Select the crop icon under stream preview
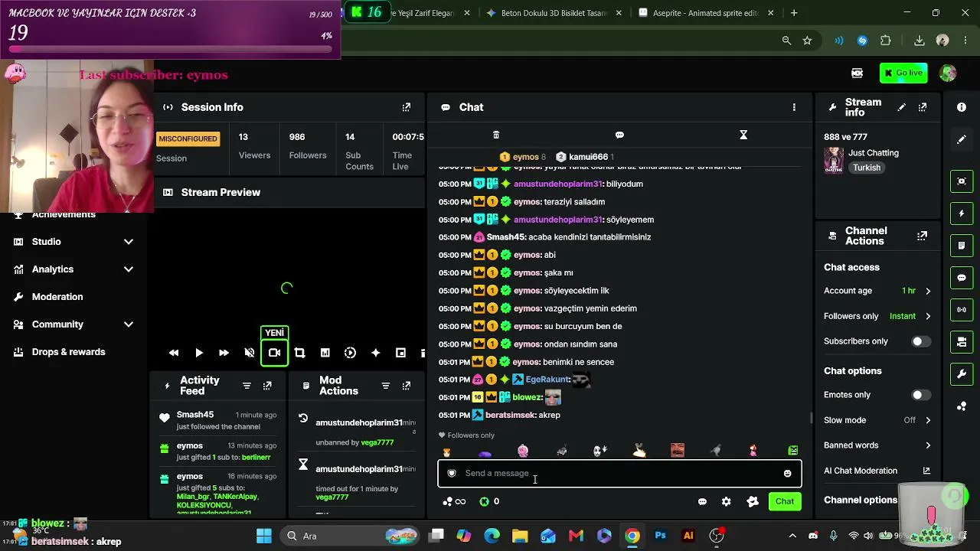980x551 pixels. click(x=299, y=353)
